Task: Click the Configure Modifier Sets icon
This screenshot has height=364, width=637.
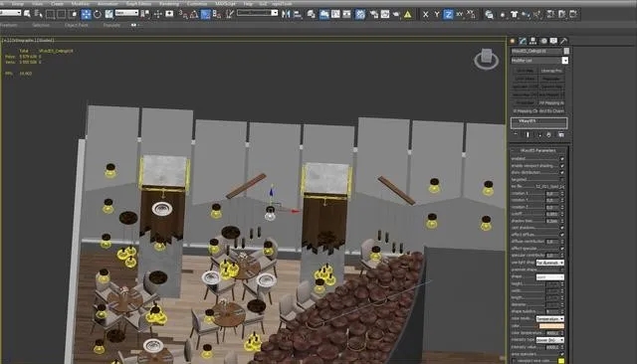Action: pos(561,134)
